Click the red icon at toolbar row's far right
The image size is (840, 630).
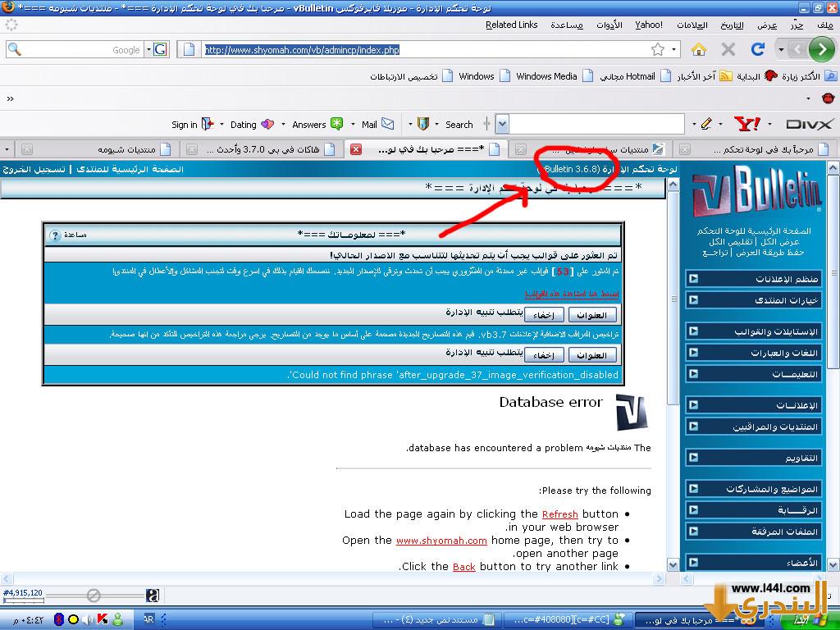tap(829, 98)
